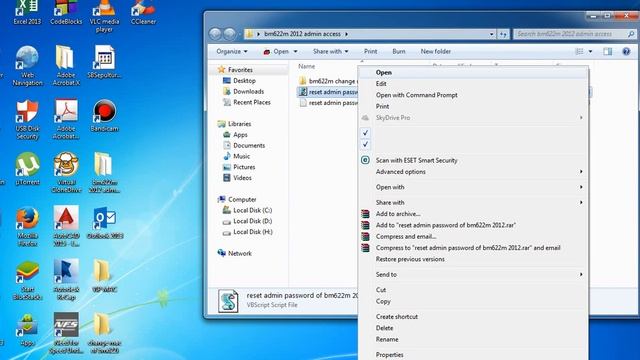Screen dimensions: 640x360
Task: Choose Add to archive... option
Action: tap(473, 214)
